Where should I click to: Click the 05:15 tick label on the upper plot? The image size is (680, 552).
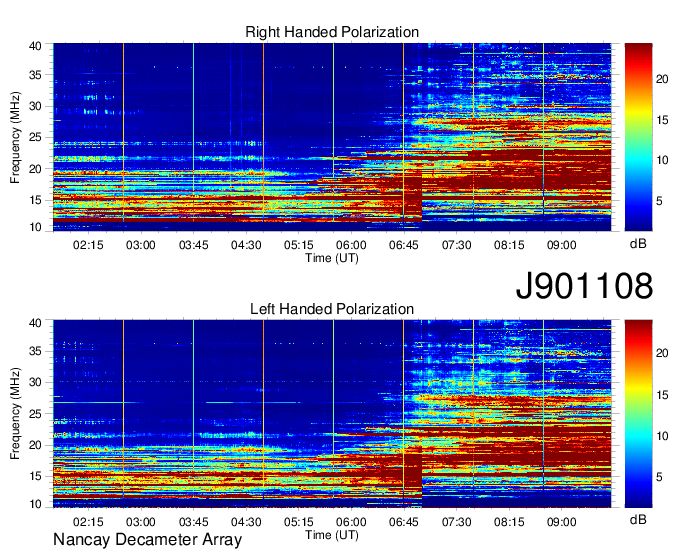pyautogui.click(x=298, y=245)
